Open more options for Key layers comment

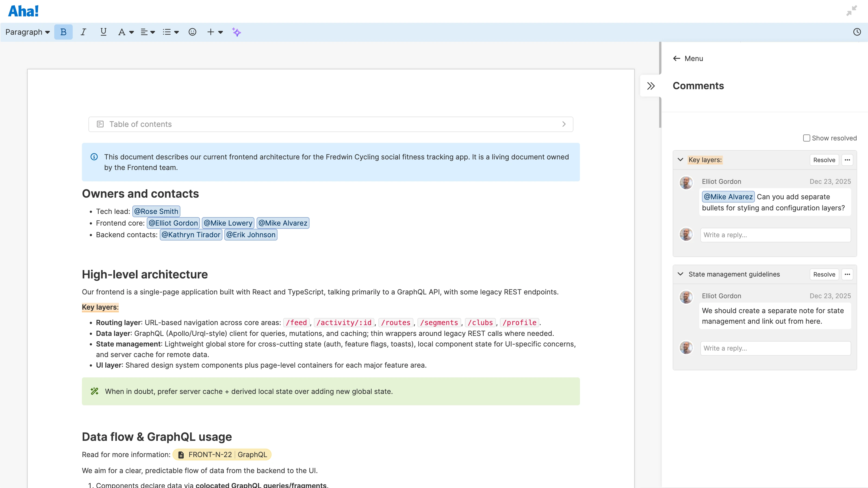point(847,160)
